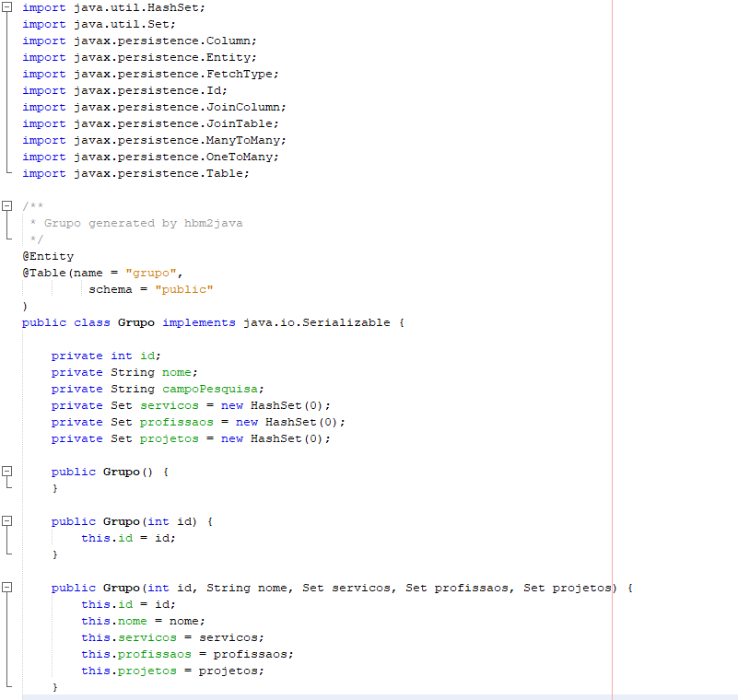This screenshot has height=700, width=738.
Task: Collapse the full-argument Grupo constructor fold
Action: 7,587
